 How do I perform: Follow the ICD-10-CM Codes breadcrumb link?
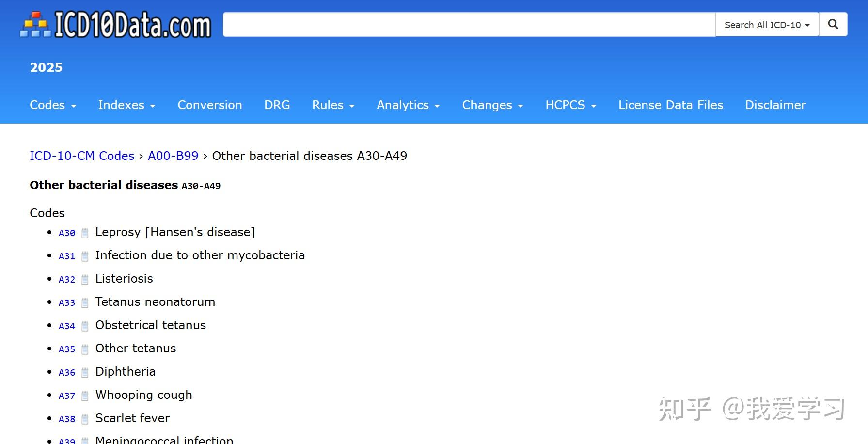coord(82,156)
